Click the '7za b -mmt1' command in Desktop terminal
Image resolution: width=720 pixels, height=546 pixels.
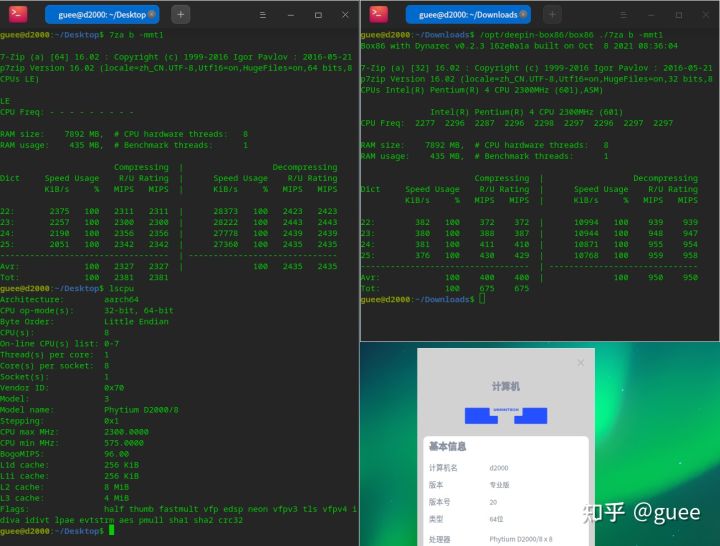[136, 35]
